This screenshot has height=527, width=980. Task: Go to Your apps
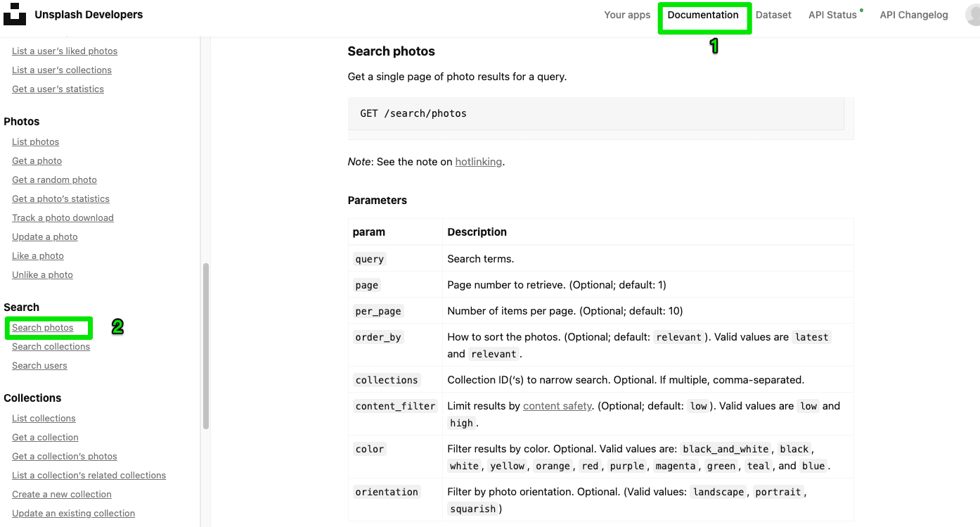point(627,15)
